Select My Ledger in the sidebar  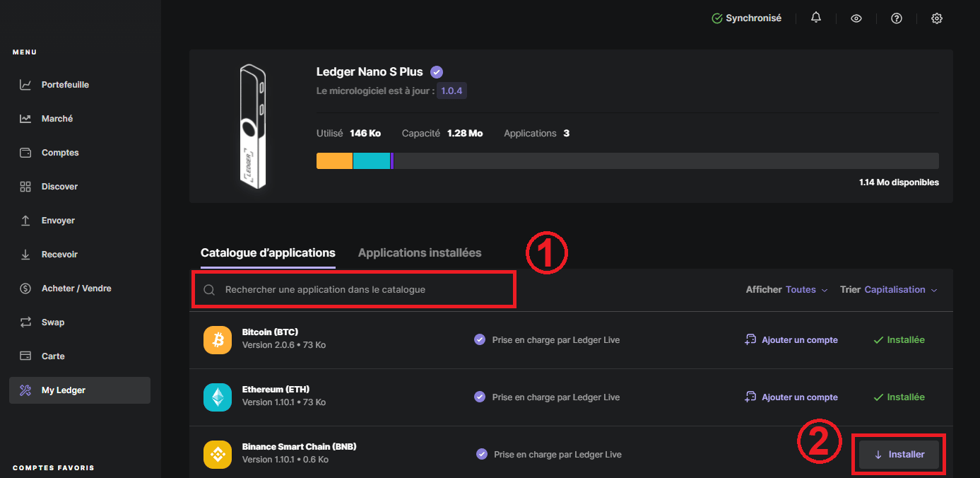[x=79, y=390]
